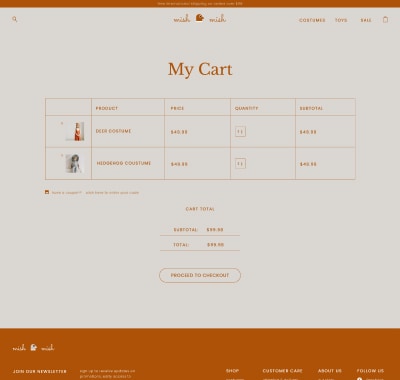Click the coupon tag icon

point(47,192)
